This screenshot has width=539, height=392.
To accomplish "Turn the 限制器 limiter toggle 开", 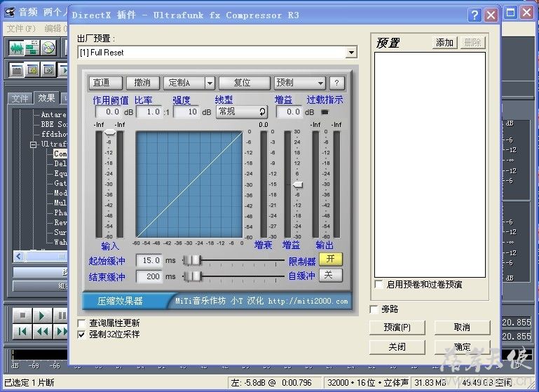I will point(331,259).
